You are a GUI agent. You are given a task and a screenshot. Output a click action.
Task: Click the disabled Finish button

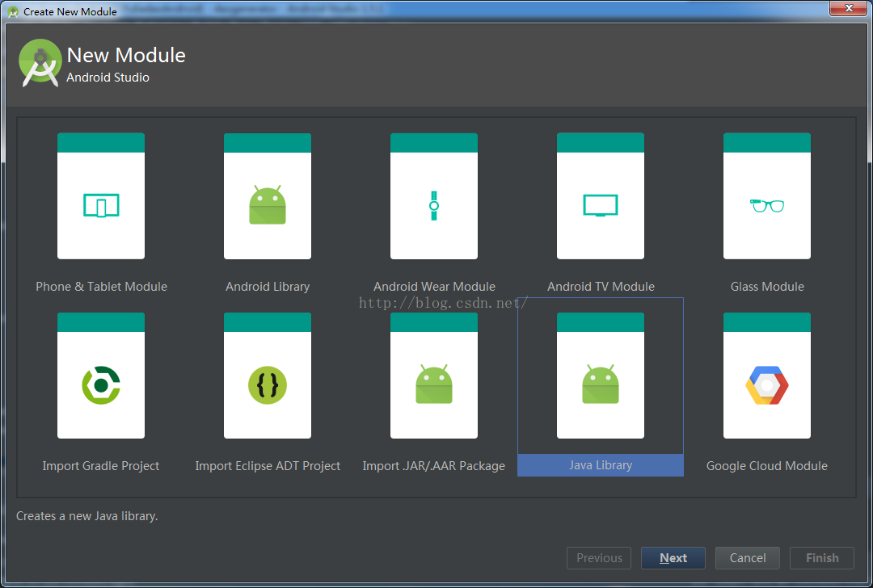tap(822, 558)
